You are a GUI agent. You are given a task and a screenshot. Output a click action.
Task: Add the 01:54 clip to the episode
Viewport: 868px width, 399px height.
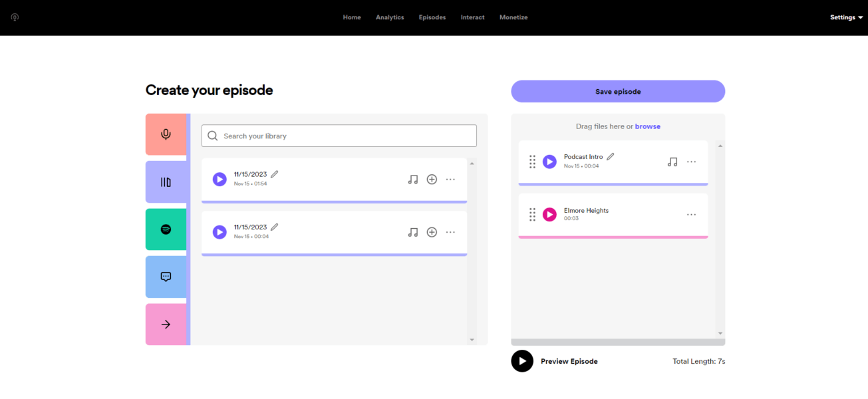click(432, 179)
